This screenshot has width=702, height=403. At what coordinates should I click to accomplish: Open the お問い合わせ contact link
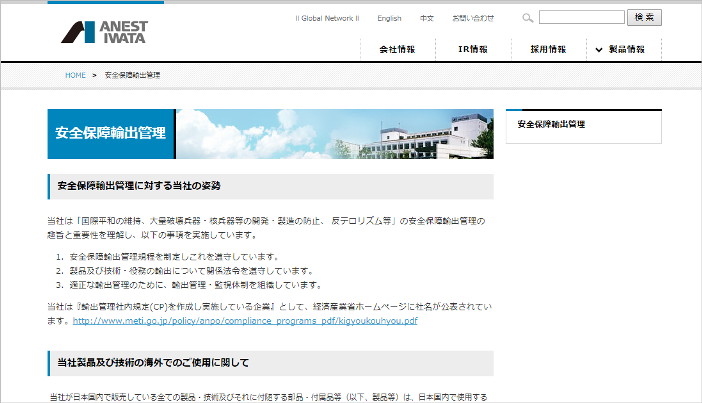(473, 18)
